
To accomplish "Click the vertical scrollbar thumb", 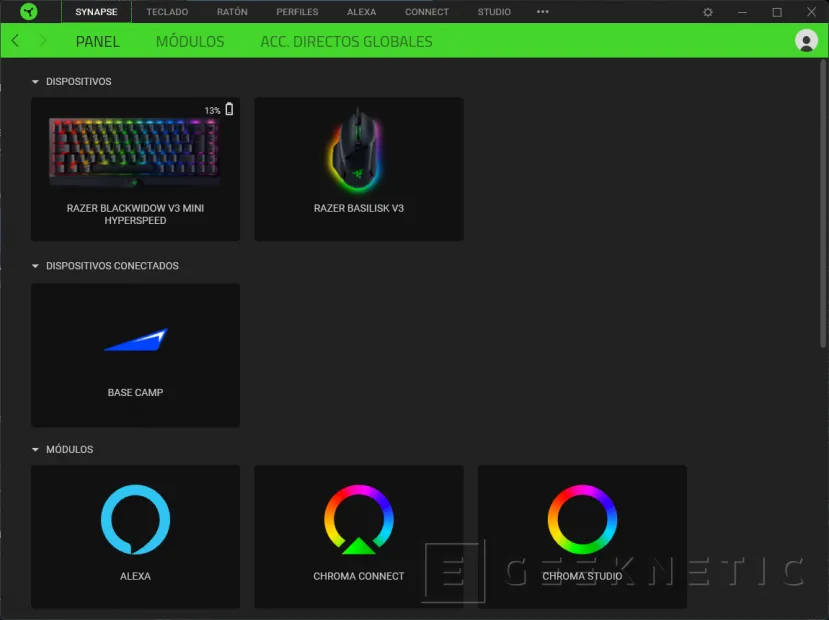I will (823, 203).
